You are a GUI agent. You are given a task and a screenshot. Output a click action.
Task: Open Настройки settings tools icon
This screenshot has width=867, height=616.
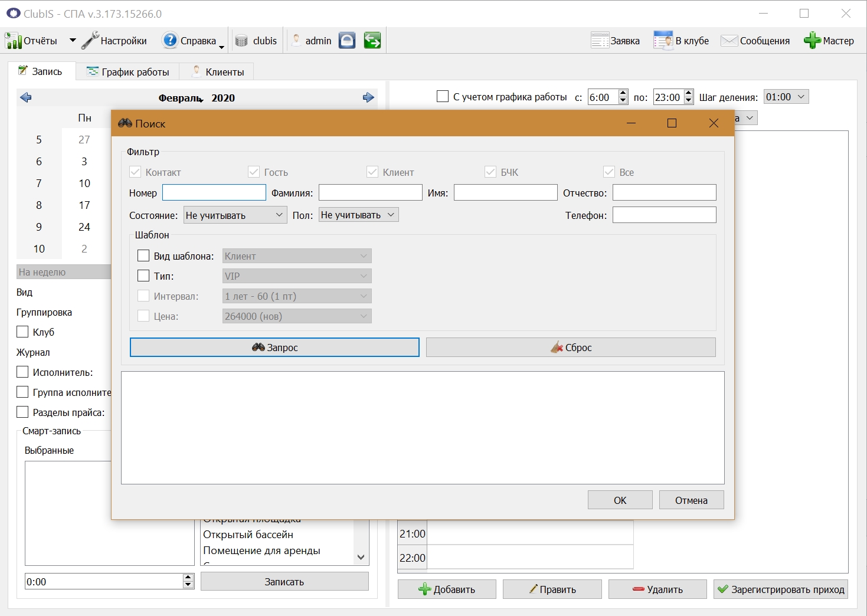[90, 40]
